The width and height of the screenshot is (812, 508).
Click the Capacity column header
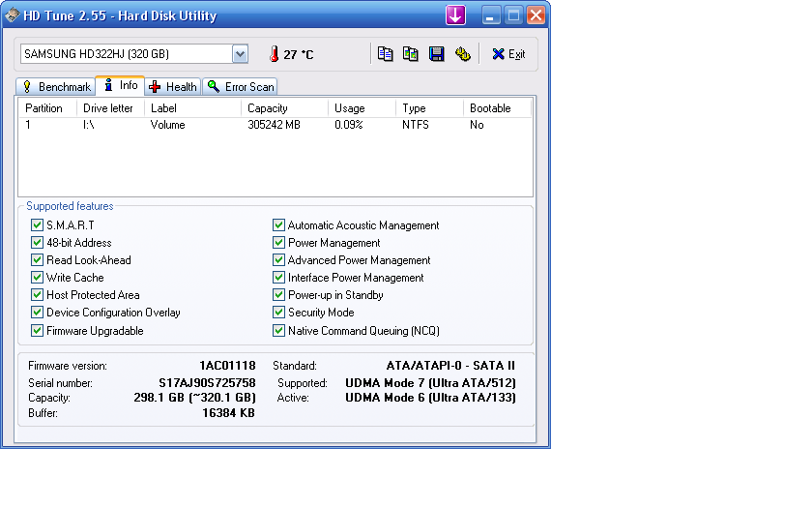pyautogui.click(x=284, y=108)
